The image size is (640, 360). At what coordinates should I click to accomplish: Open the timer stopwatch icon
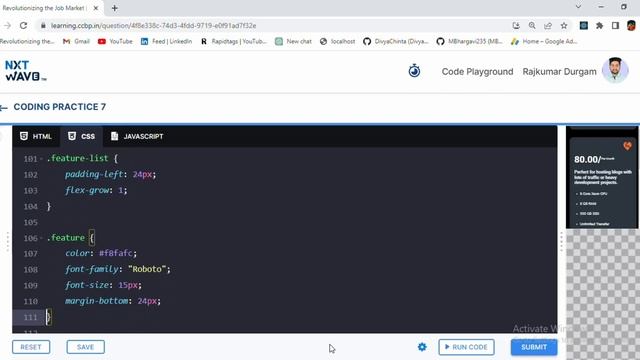pyautogui.click(x=414, y=71)
